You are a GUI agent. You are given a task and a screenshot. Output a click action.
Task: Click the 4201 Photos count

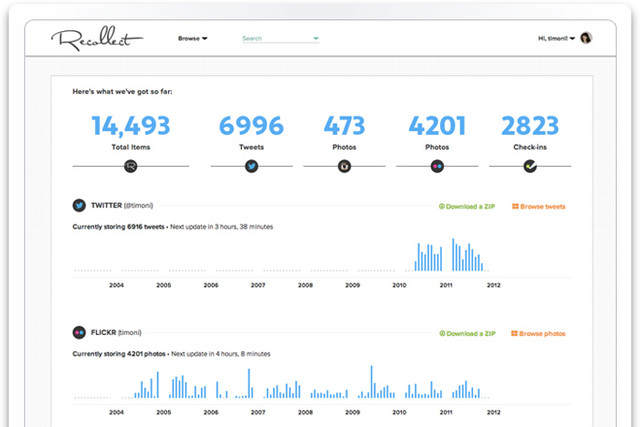pyautogui.click(x=437, y=125)
